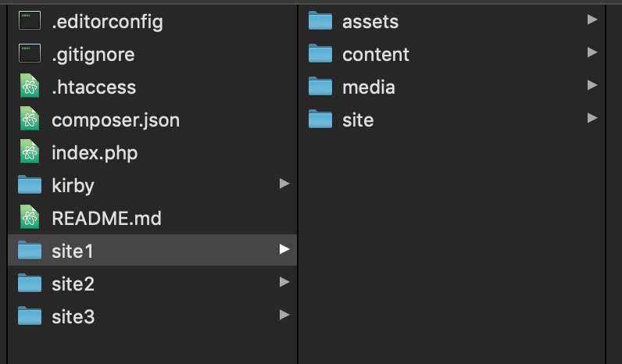Expand the content folder arrow
This screenshot has width=622, height=364.
click(x=592, y=53)
